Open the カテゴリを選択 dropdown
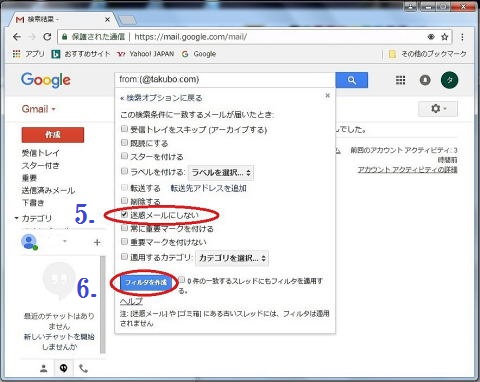The width and height of the screenshot is (480, 382). 232,258
